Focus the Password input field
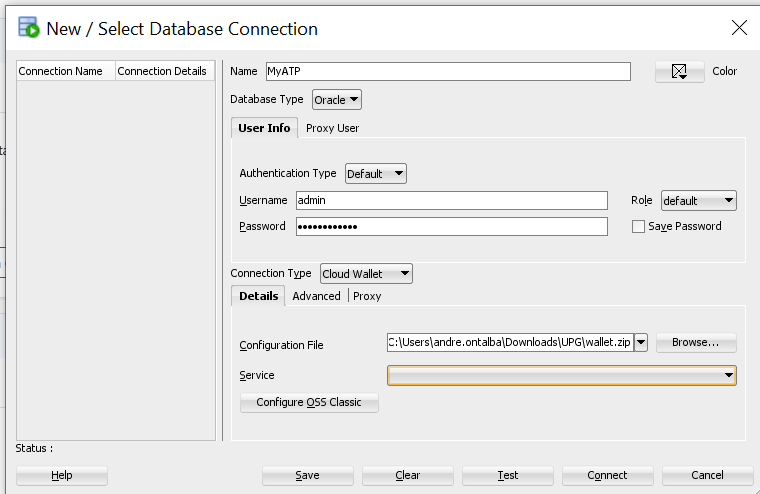The height and width of the screenshot is (494, 760). point(451,227)
